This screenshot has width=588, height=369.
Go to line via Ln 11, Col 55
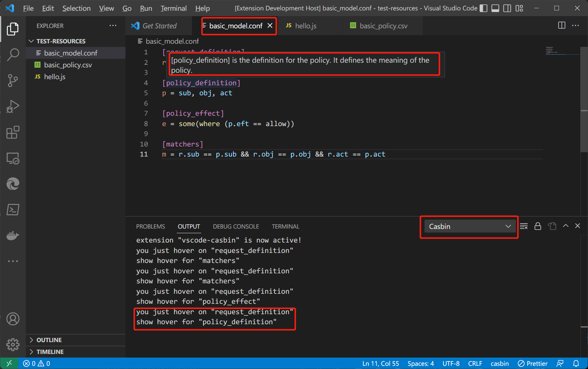pos(380,363)
